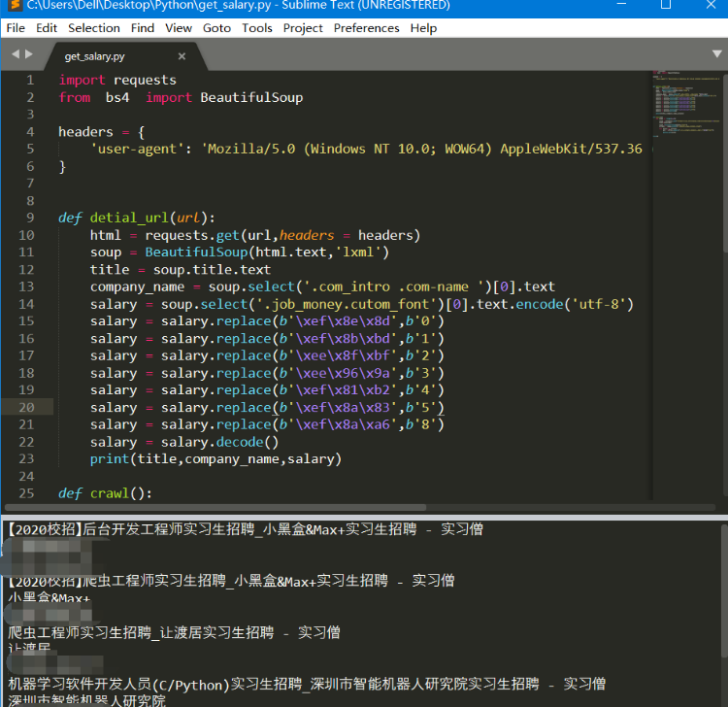This screenshot has width=728, height=707.
Task: Click output line 【2020校招】爬虫工程师实习生招聘
Action: (x=231, y=581)
